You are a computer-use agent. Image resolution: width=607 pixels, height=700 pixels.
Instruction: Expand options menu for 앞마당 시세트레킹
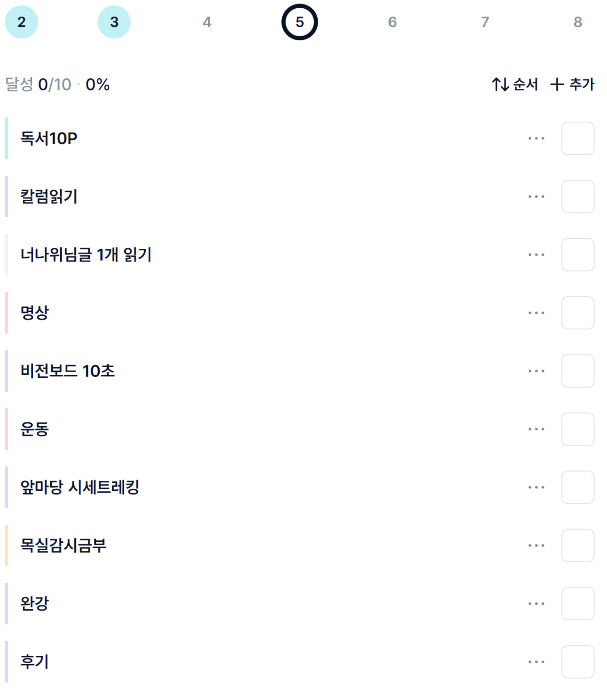(536, 488)
